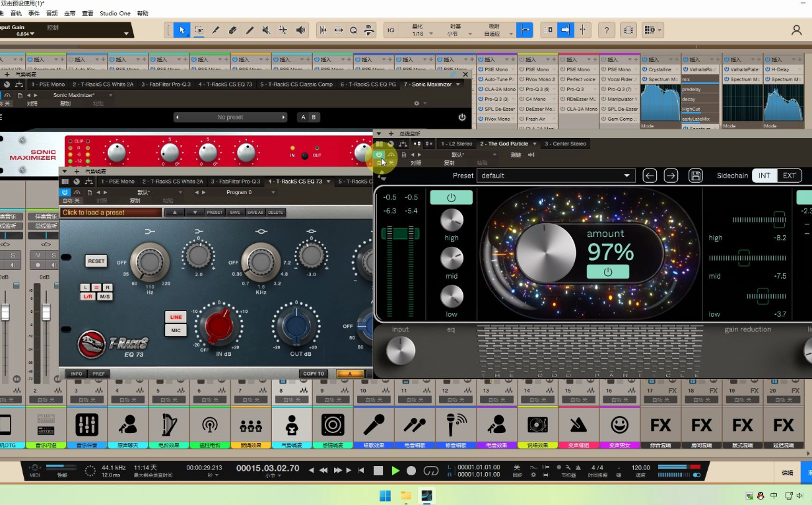
Task: Open the God Particle Preset dropdown
Action: (556, 176)
